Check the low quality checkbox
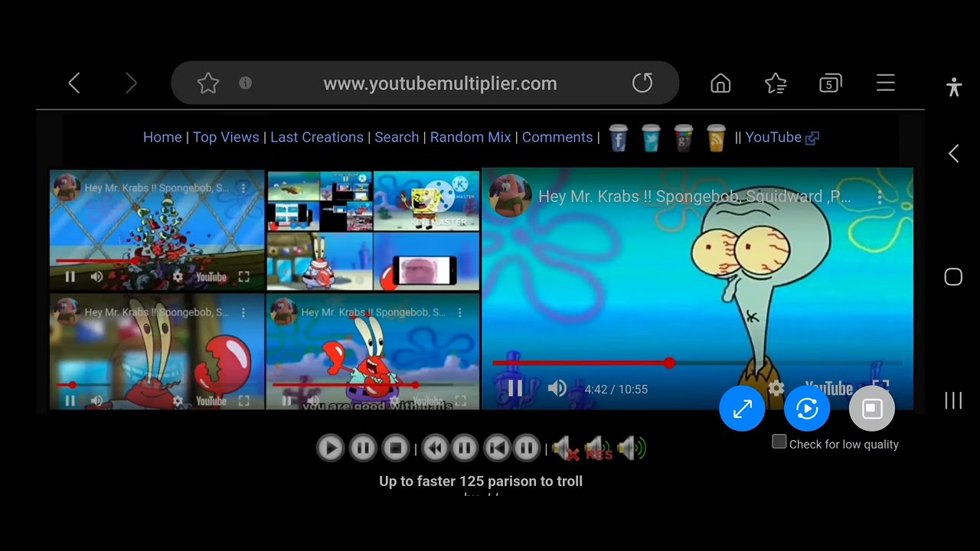The width and height of the screenshot is (980, 551). pos(779,442)
